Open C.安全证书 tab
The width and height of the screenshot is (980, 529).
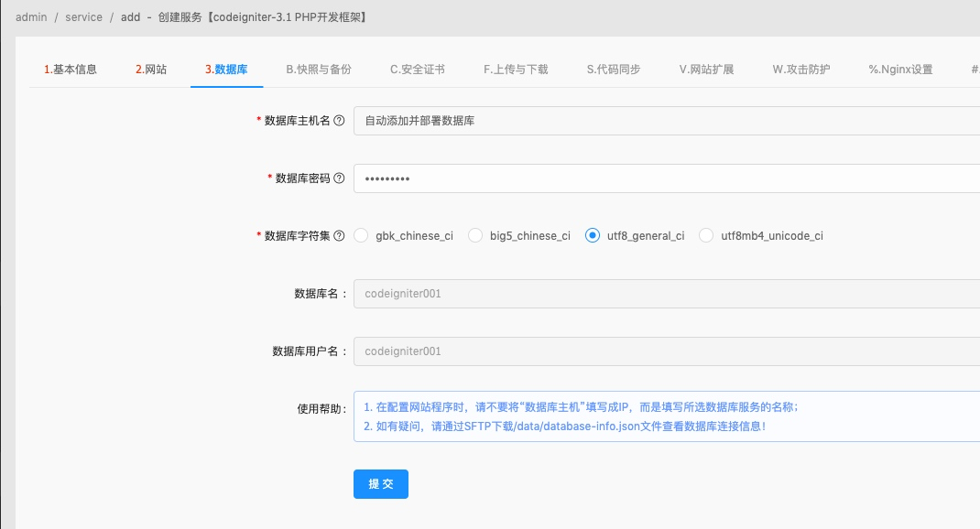click(418, 70)
